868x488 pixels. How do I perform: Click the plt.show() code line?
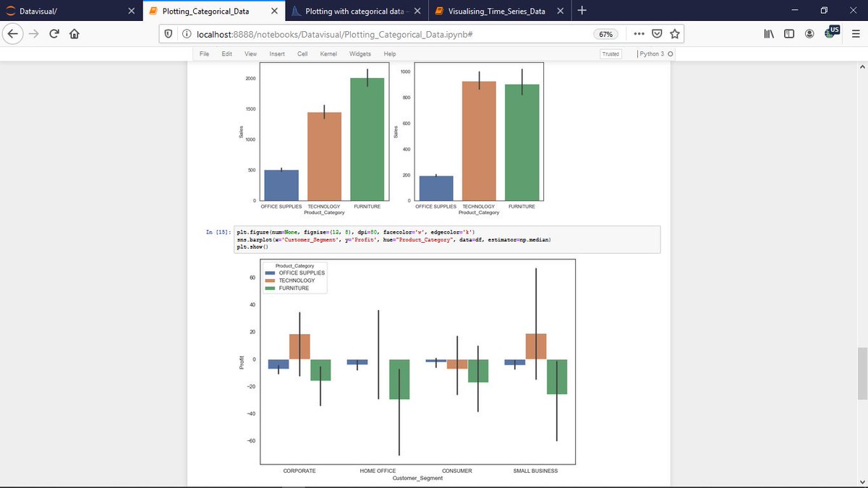[x=252, y=247]
